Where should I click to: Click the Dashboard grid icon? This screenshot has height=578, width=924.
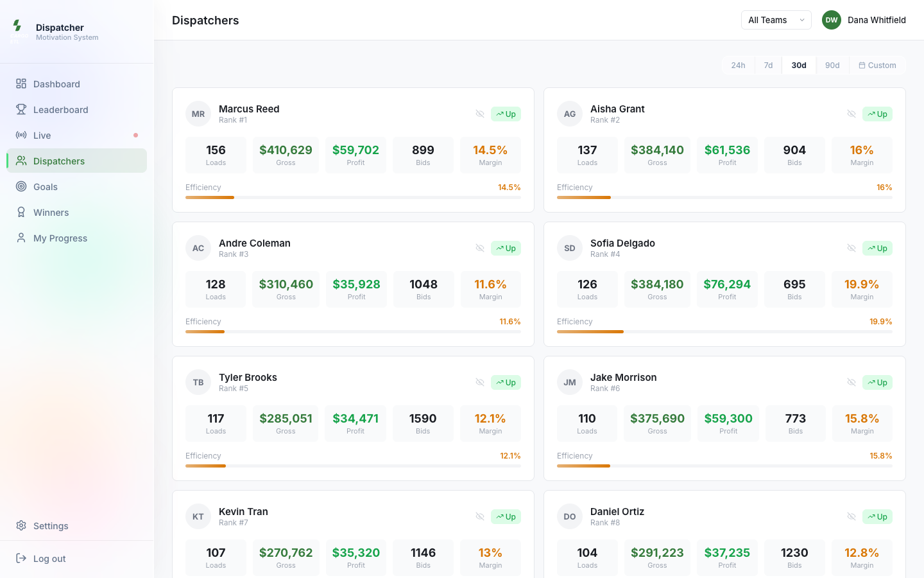[x=21, y=83]
